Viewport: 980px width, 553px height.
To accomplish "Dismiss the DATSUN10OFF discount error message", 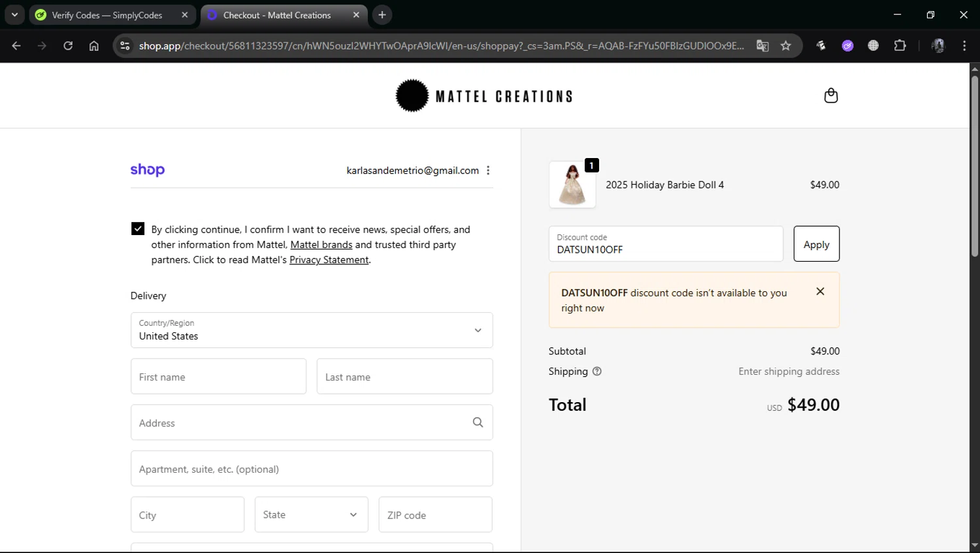I will click(820, 292).
